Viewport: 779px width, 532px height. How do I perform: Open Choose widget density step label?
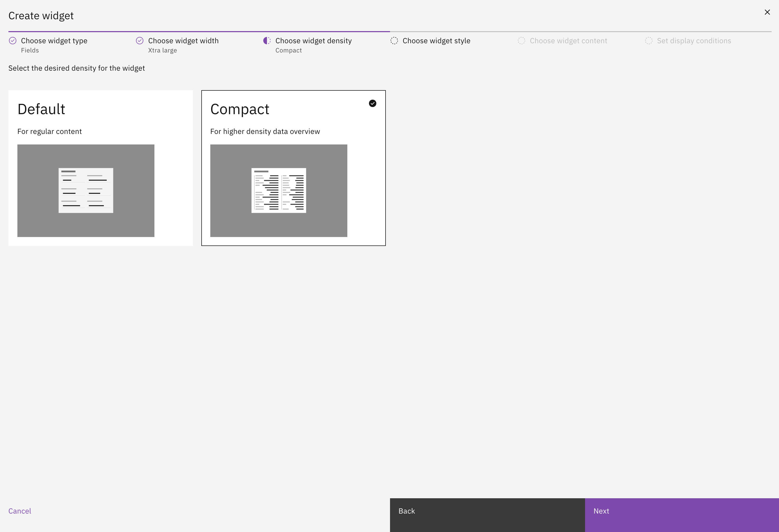(x=313, y=41)
